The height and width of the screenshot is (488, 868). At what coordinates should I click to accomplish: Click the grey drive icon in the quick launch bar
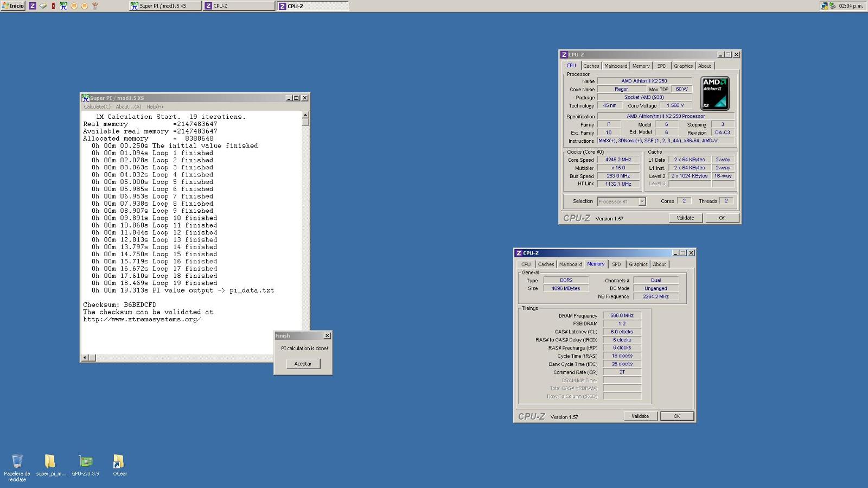(x=43, y=6)
